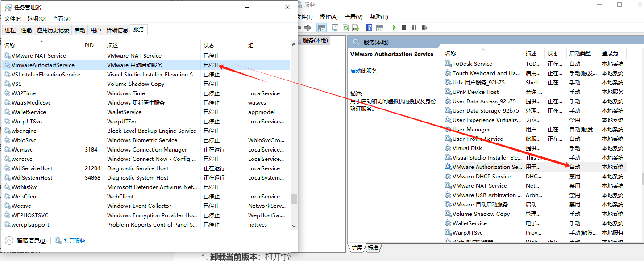The width and height of the screenshot is (644, 261).
Task: Click gear icon next to VMware DHCP Service
Action: tap(448, 177)
